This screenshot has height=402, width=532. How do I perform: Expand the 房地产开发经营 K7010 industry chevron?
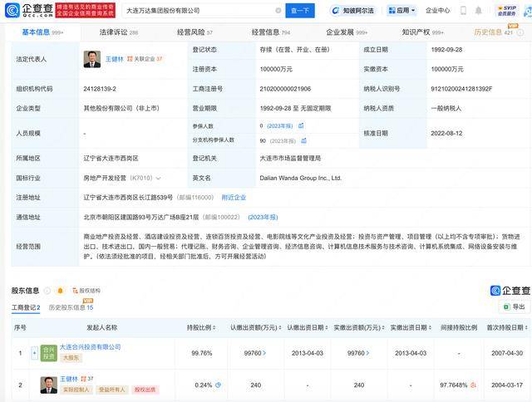click(x=158, y=178)
